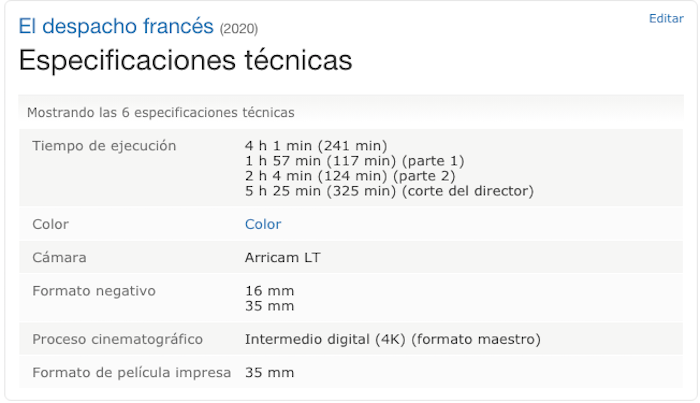Screen dimensions: 700x403
Task: Click the 16 mm negative format value
Action: 269,291
